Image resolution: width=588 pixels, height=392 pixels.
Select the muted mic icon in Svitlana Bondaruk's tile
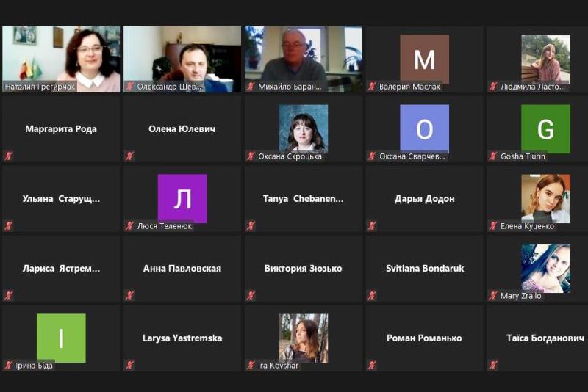[372, 295]
